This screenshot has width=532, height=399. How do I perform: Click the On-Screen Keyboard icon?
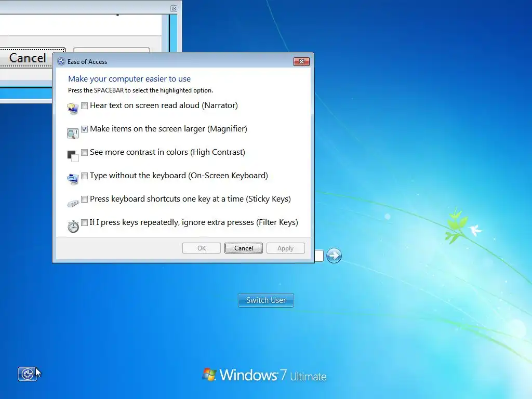tap(73, 179)
